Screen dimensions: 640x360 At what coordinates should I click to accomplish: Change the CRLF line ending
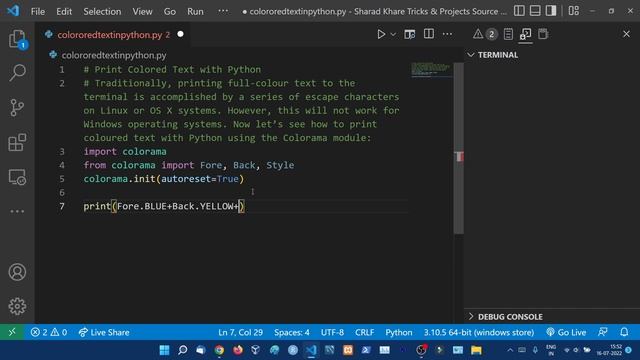(364, 332)
